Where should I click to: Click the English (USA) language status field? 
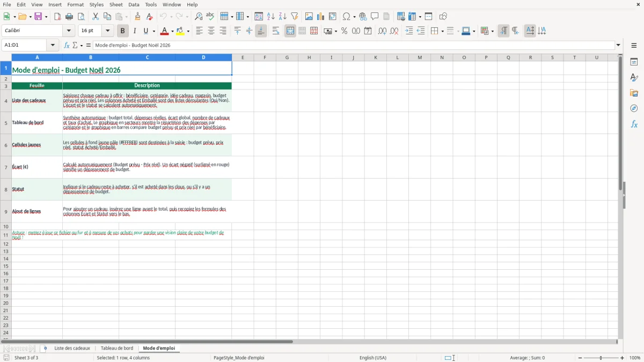(373, 358)
